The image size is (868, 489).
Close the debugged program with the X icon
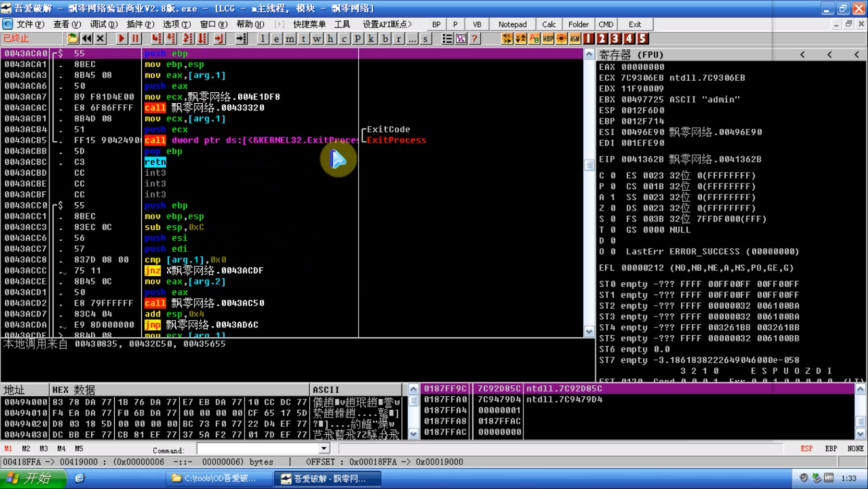click(101, 39)
